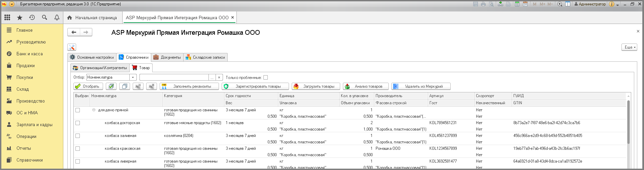Check the box for колбаса ливерная

77,161
